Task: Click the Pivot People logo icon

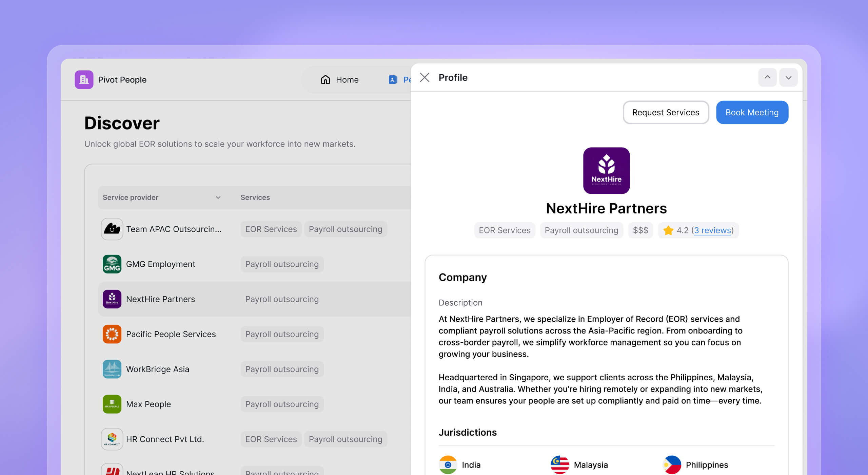Action: click(x=84, y=80)
